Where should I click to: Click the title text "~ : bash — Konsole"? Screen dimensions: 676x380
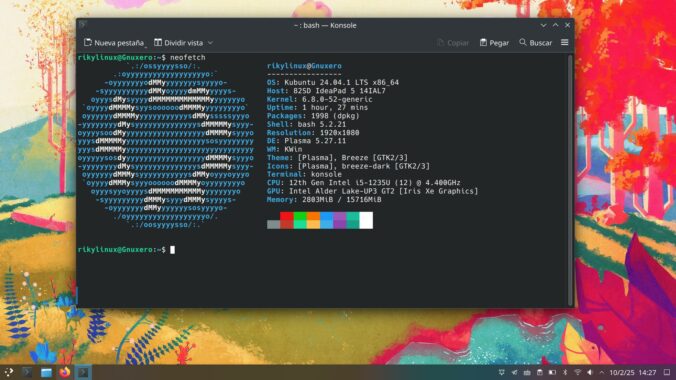point(325,25)
